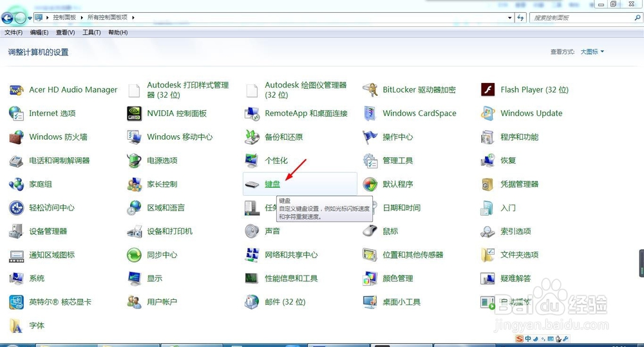Open the 网络和共享中心 icon
The image size is (644, 347).
252,255
